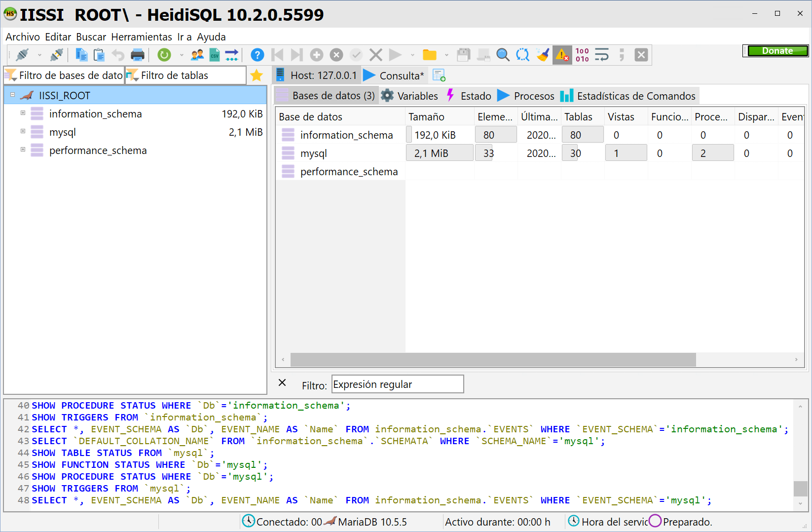Image resolution: width=812 pixels, height=532 pixels.
Task: Expand the mysql database in the sidebar
Action: [x=23, y=132]
